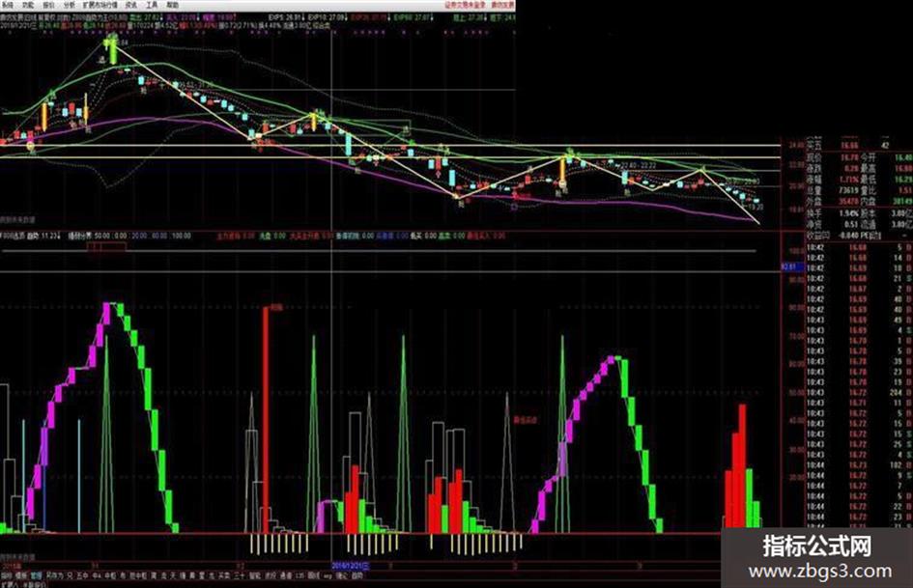Open the 资讯 menu
913x588 pixels.
[x=131, y=5]
